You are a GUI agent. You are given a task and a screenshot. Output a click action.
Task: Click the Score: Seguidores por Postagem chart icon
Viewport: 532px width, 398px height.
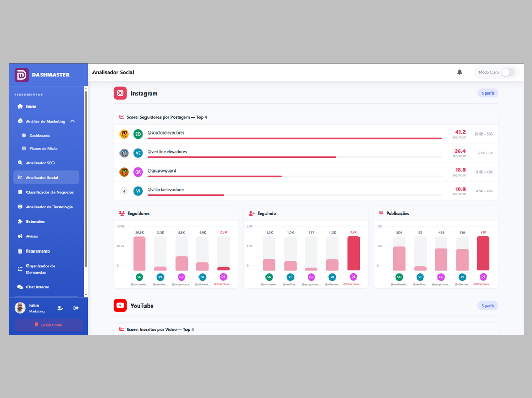click(x=122, y=117)
